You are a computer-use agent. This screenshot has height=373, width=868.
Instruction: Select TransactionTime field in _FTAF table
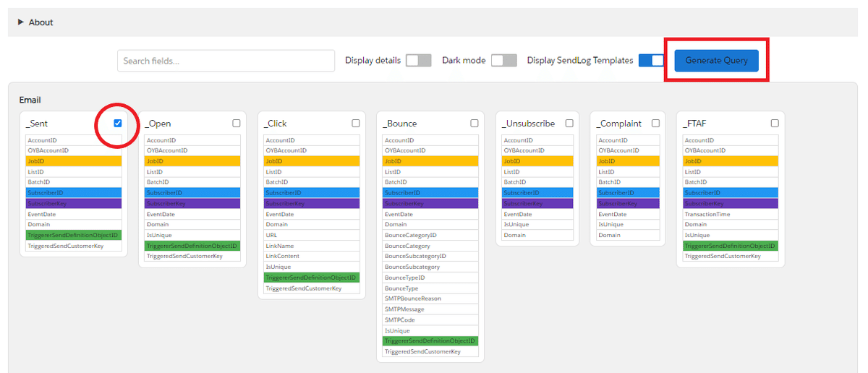point(731,214)
